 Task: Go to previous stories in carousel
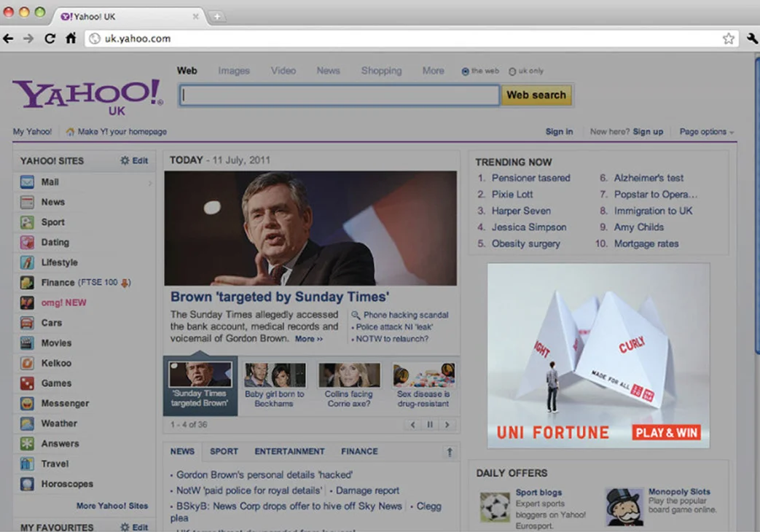tap(412, 425)
